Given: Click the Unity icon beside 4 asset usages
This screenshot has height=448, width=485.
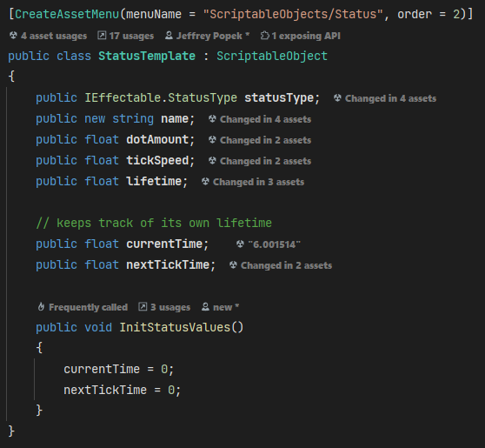Looking at the screenshot, I should [13, 36].
